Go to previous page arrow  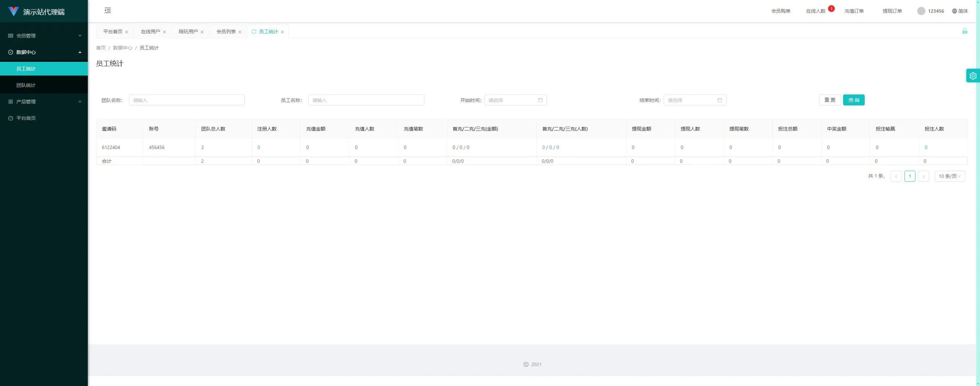896,176
